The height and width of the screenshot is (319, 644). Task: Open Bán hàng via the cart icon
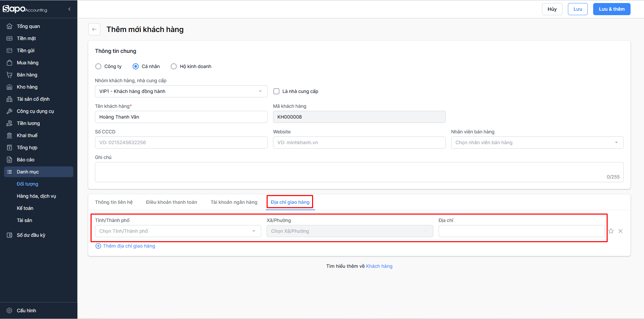(9, 75)
